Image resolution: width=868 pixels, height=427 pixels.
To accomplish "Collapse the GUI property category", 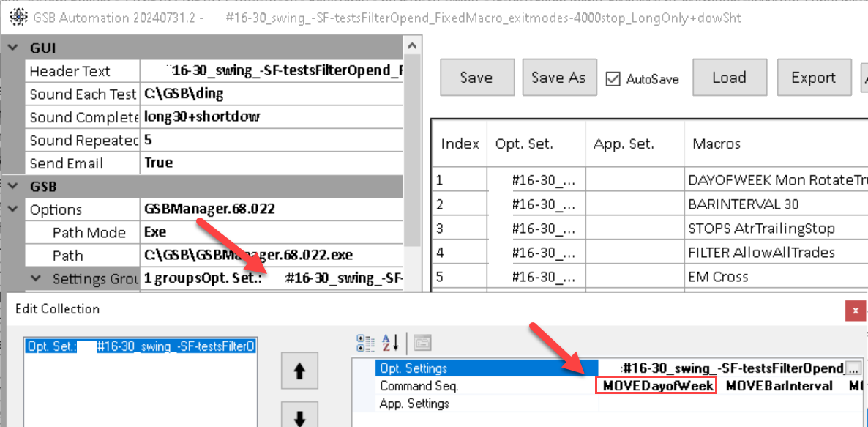I will [12, 48].
